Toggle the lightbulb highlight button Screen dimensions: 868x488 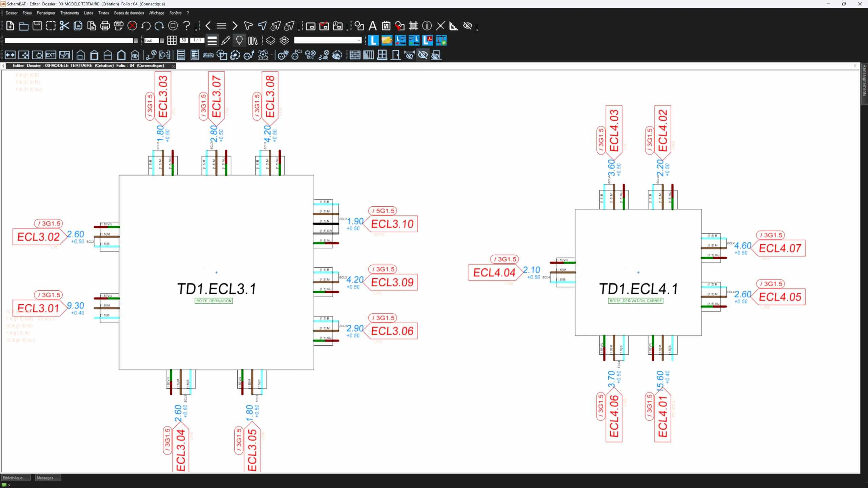(x=239, y=41)
